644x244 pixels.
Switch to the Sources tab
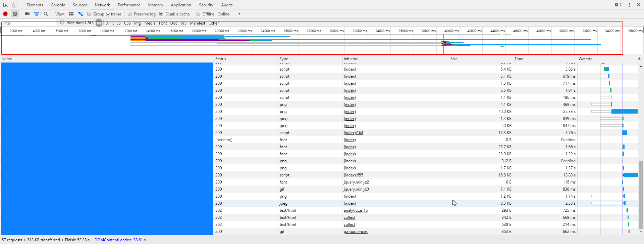(x=80, y=5)
